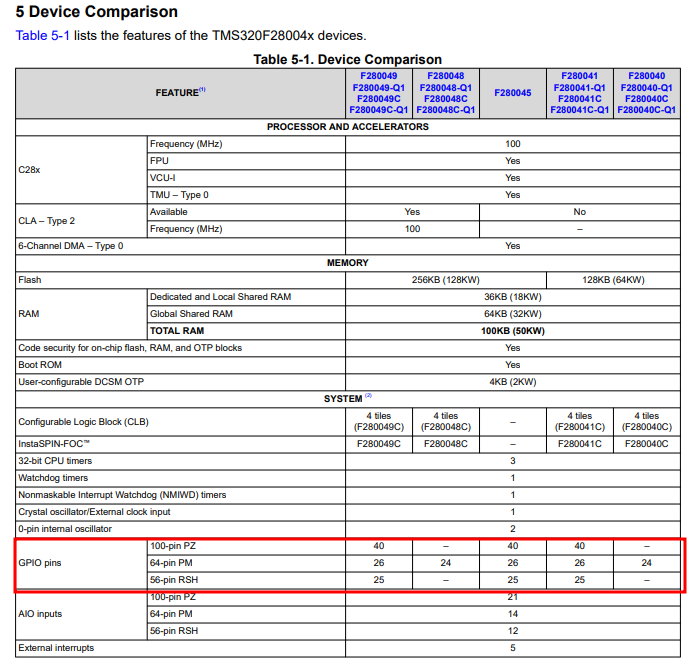Click the F280040-Q1 device link
The height and width of the screenshot is (665, 692).
coord(646,87)
